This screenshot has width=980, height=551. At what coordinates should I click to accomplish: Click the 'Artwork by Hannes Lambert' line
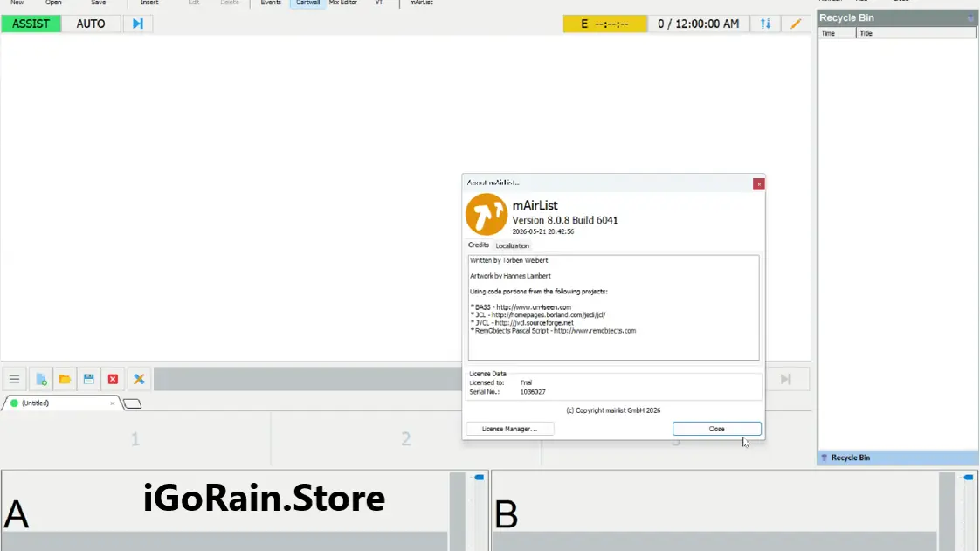pos(510,276)
